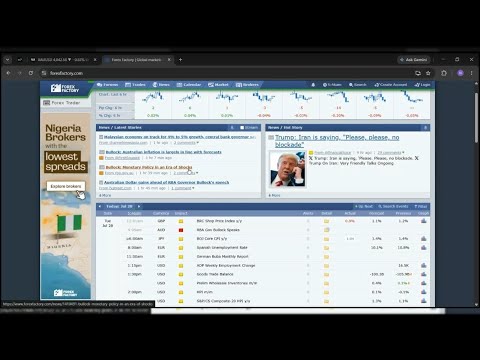The image size is (480, 360).
Task: Go to next calendar day arrow
Action: [139, 206]
